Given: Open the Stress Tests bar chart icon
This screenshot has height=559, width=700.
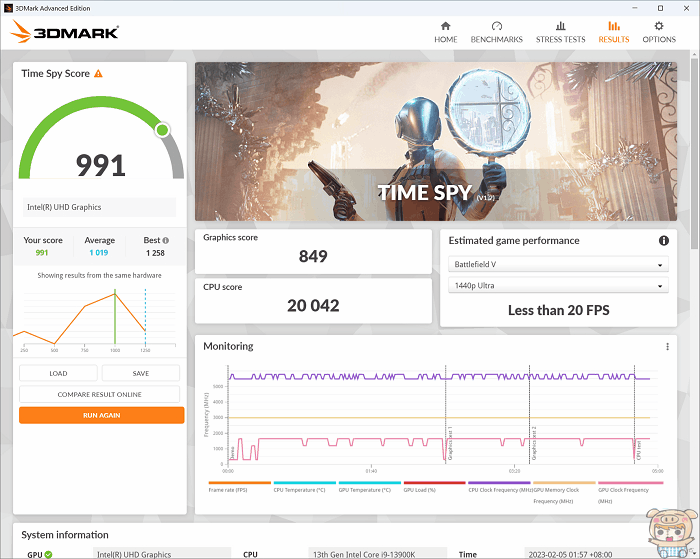Looking at the screenshot, I should 560,26.
